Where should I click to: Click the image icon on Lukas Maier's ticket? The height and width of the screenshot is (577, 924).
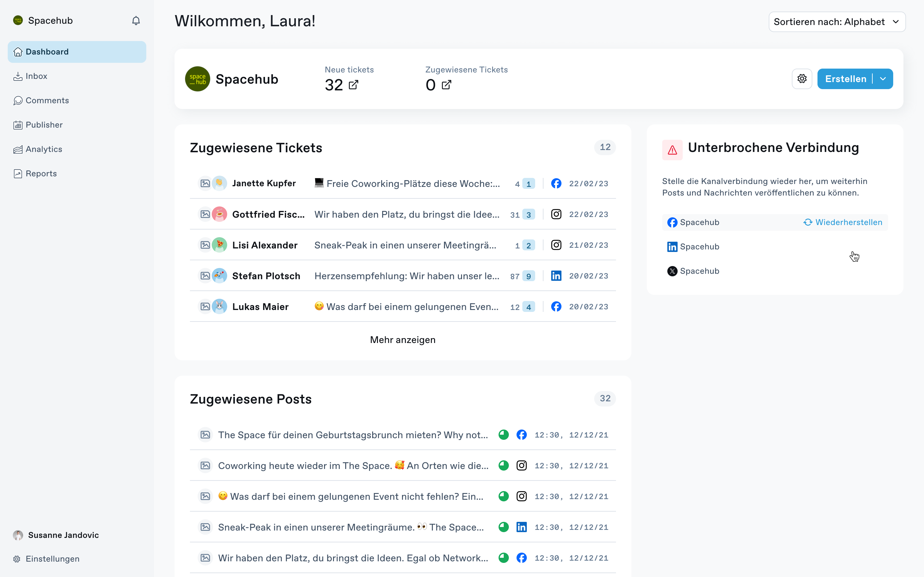205,306
